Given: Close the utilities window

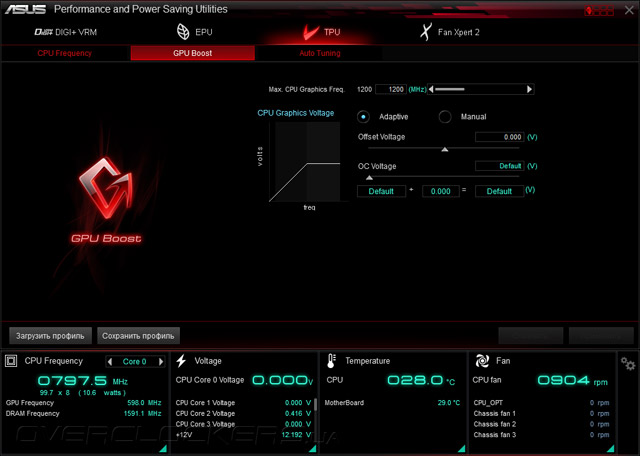Looking at the screenshot, I should (629, 10).
